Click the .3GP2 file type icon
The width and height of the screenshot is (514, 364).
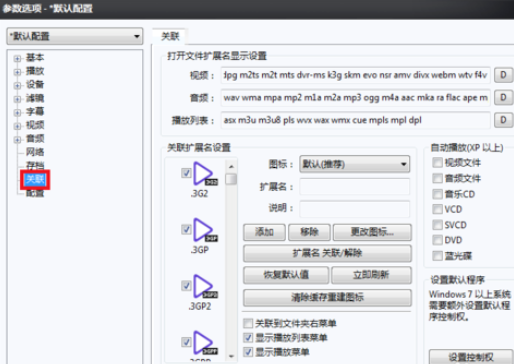click(205, 286)
